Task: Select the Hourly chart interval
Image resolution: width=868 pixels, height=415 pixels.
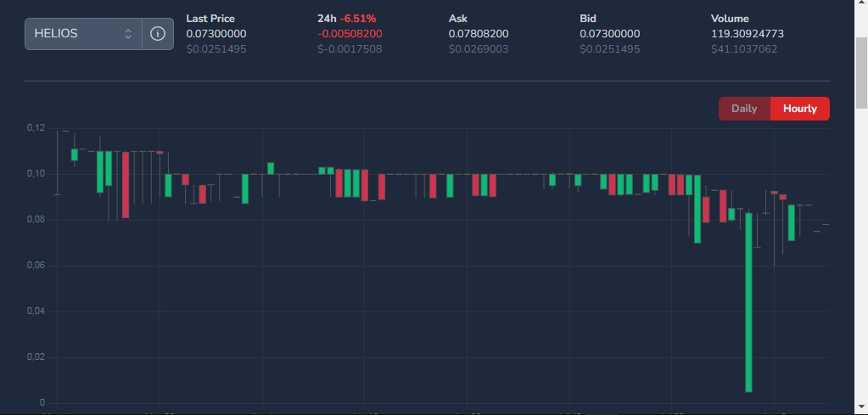Action: (800, 109)
